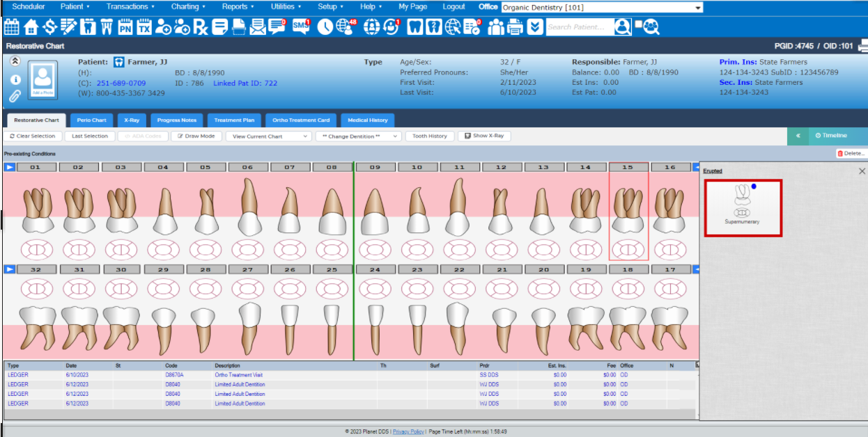Click the paperclip attachments icon
The width and height of the screenshot is (868, 437).
tap(15, 95)
